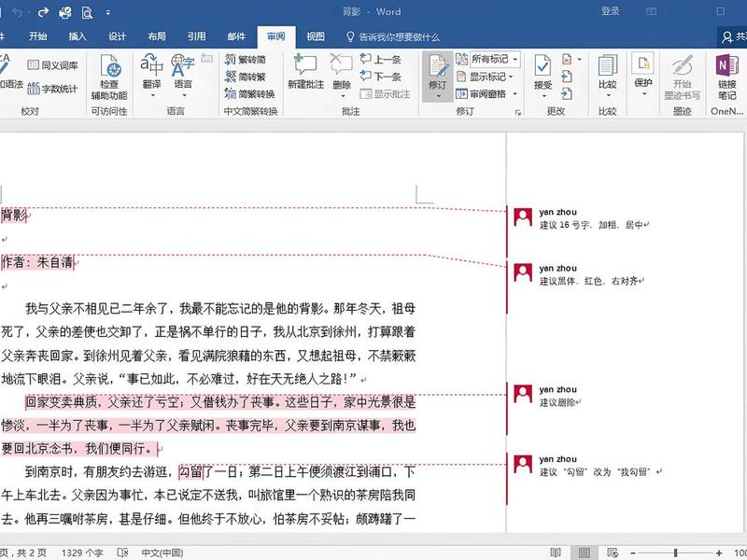Go to 上一条 previous comment
747x560 pixels.
380,60
